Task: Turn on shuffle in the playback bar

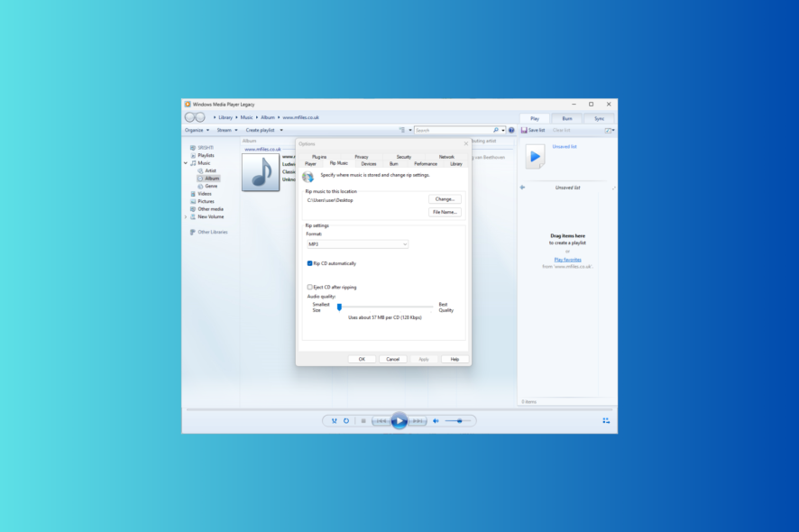Action: 335,421
